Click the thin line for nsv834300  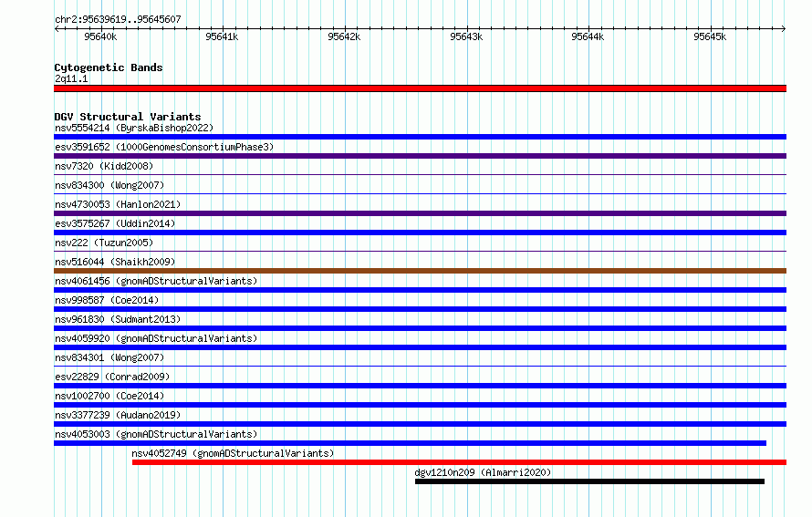pos(420,193)
